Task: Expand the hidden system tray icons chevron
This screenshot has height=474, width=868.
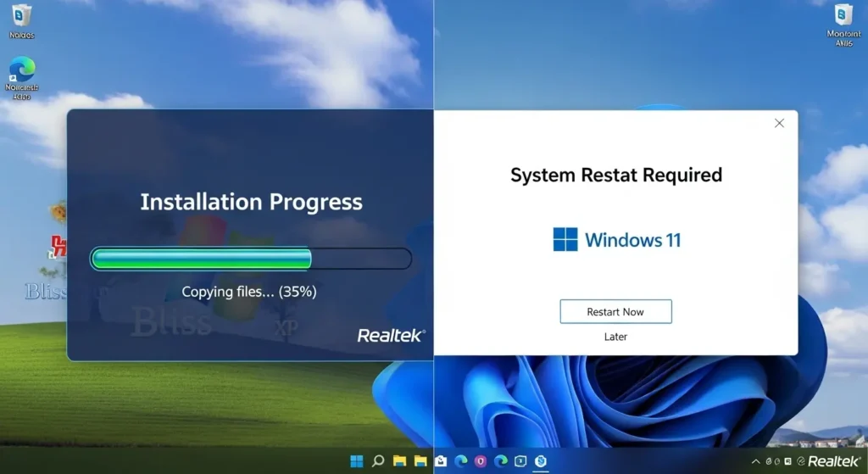Action: point(755,461)
